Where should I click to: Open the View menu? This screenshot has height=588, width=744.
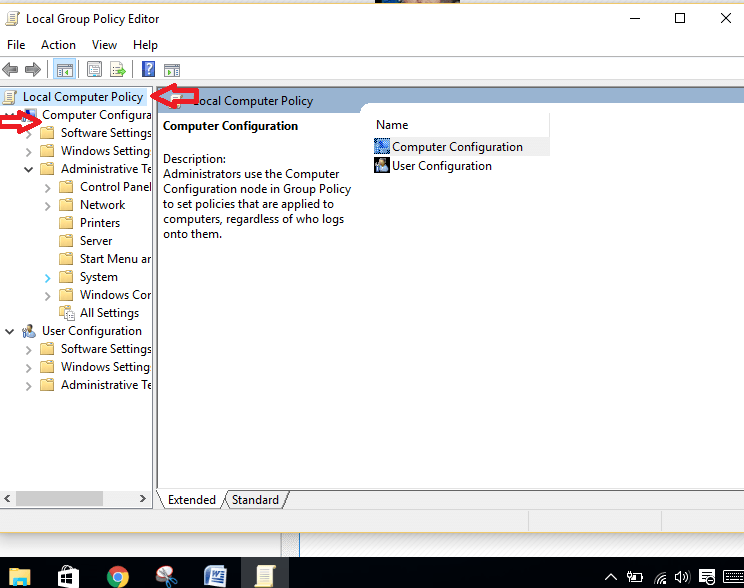[104, 45]
